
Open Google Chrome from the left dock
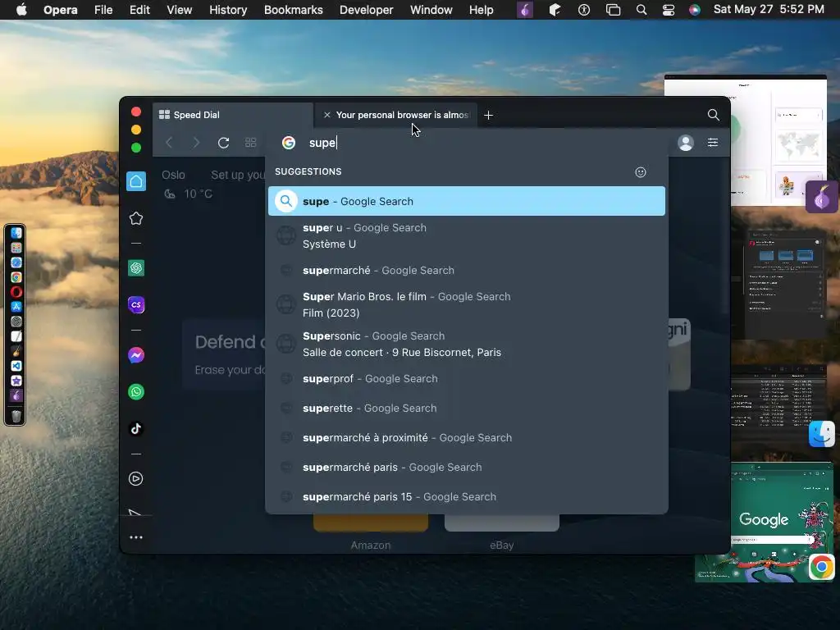16,277
